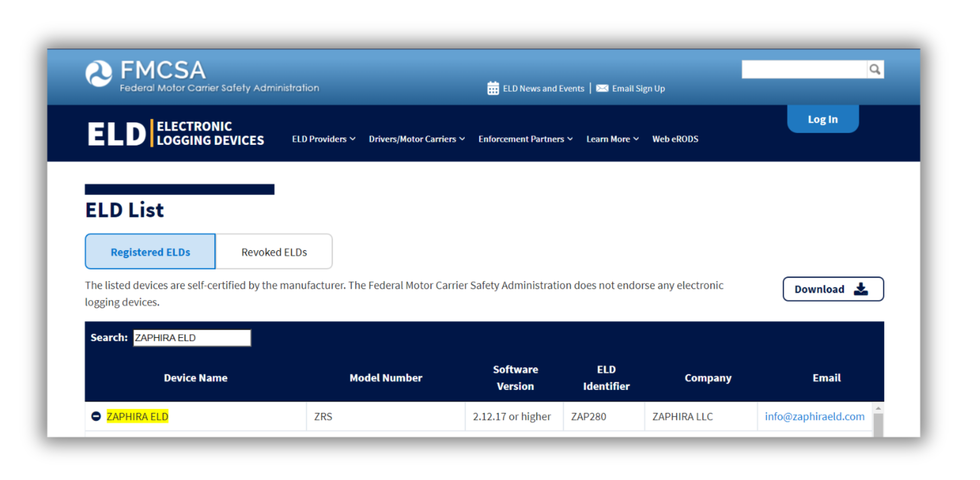
Task: Click the ELD Electronic Logging Devices logo
Action: [176, 134]
